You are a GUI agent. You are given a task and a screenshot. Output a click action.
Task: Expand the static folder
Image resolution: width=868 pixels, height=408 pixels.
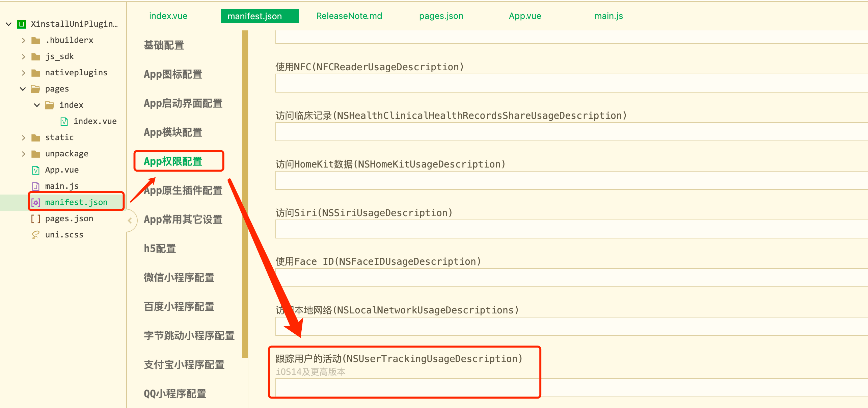[x=23, y=137]
